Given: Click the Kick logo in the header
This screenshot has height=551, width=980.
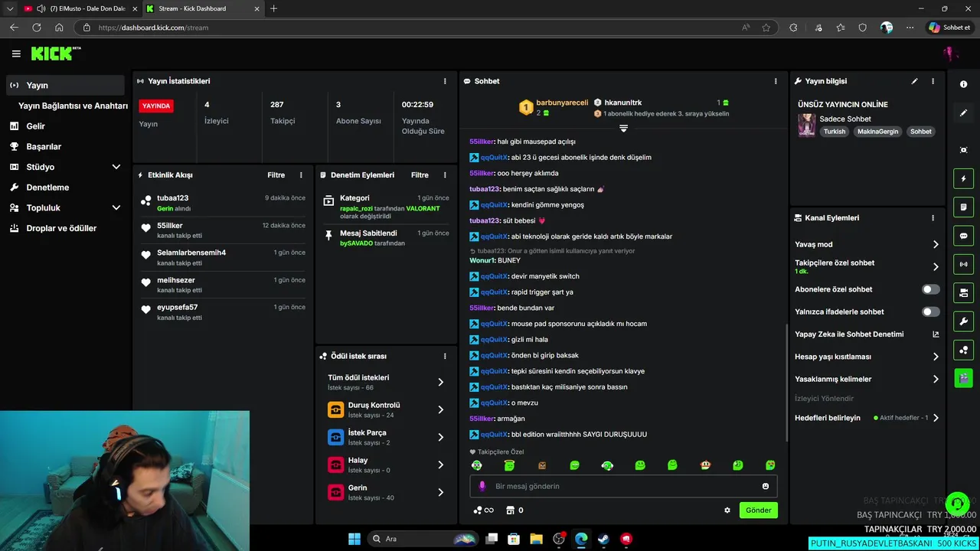Looking at the screenshot, I should click(55, 54).
